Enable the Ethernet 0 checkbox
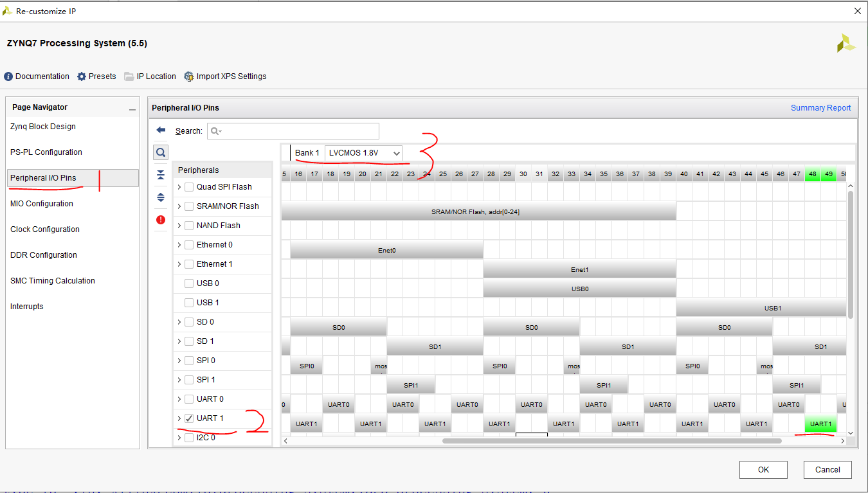The height and width of the screenshot is (493, 868). pos(189,245)
